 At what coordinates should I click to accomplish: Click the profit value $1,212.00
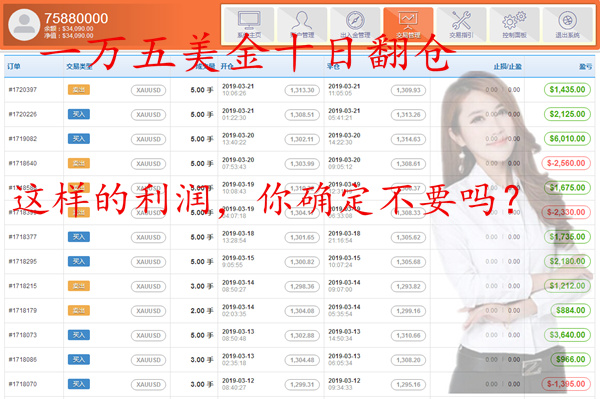click(567, 286)
